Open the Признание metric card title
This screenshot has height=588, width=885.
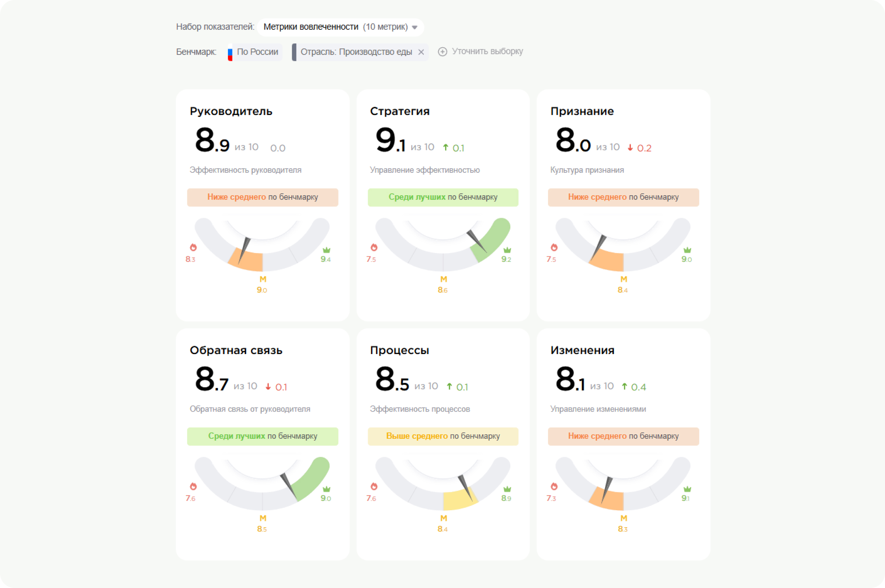click(x=582, y=111)
